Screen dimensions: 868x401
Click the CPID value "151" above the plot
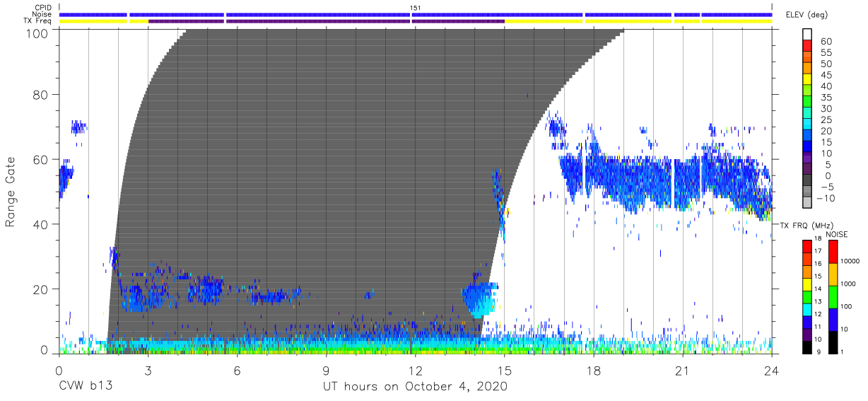click(416, 8)
